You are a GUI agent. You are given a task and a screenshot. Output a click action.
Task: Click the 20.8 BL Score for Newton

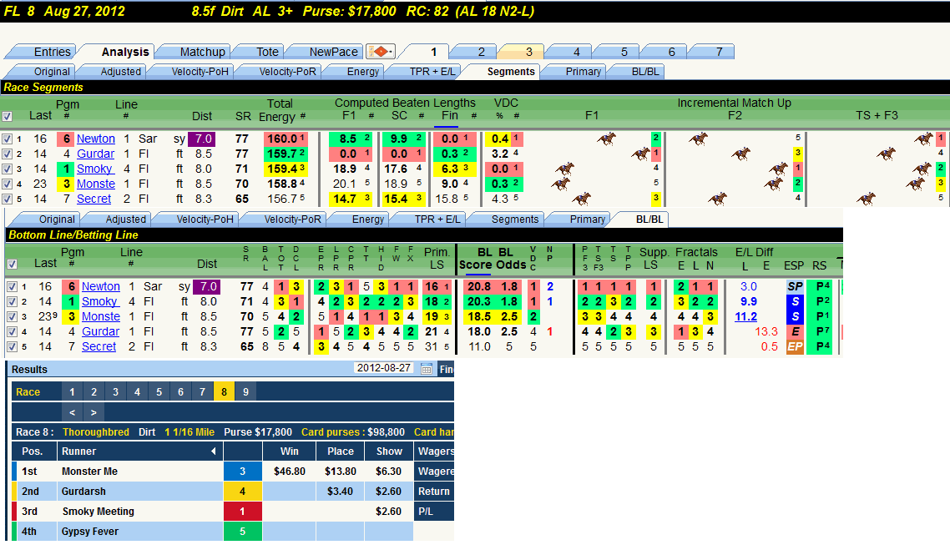coord(478,286)
